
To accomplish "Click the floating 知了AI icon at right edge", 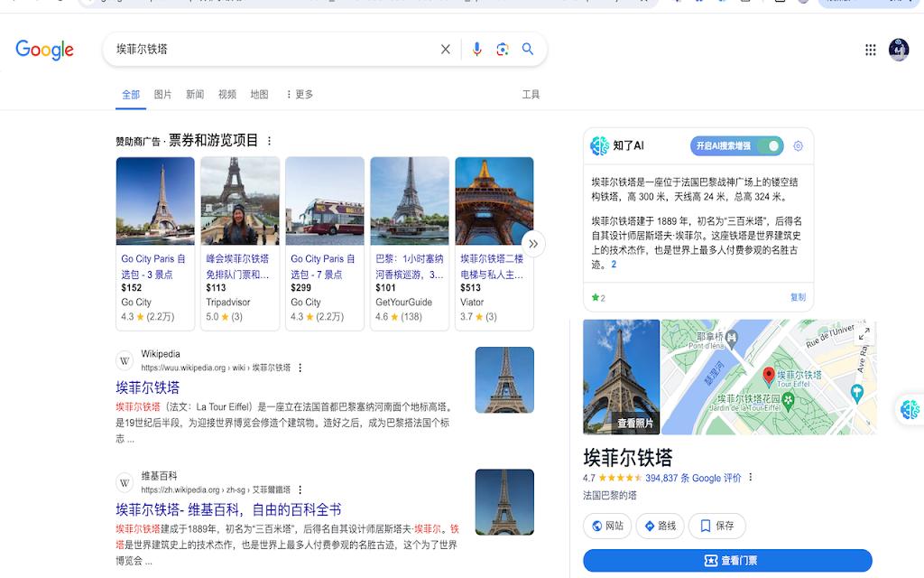I will pos(910,409).
